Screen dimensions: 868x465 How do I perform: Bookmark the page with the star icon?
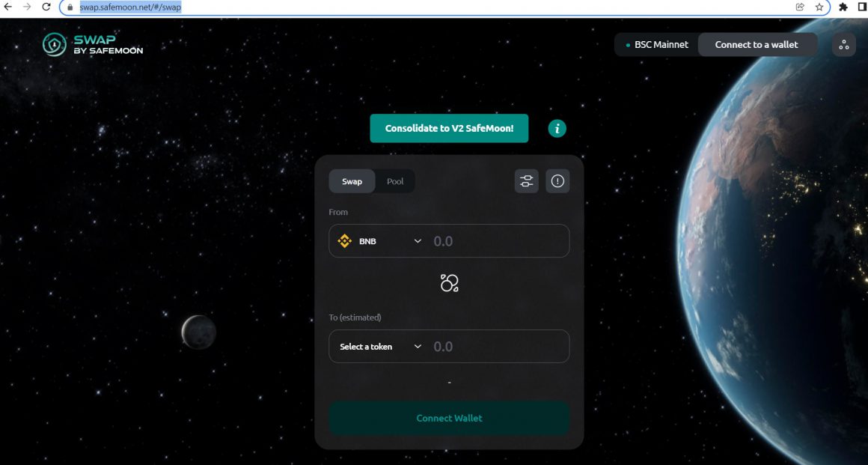coord(818,8)
